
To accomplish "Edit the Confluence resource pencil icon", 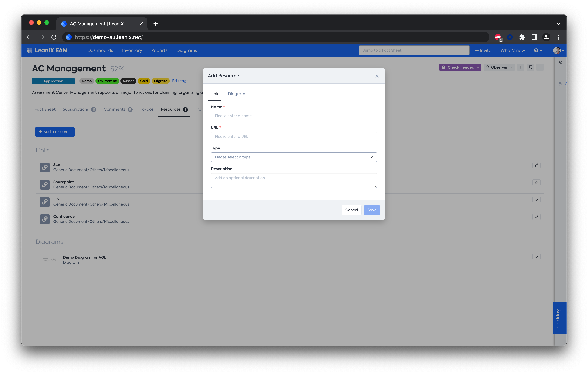I will coord(536,217).
